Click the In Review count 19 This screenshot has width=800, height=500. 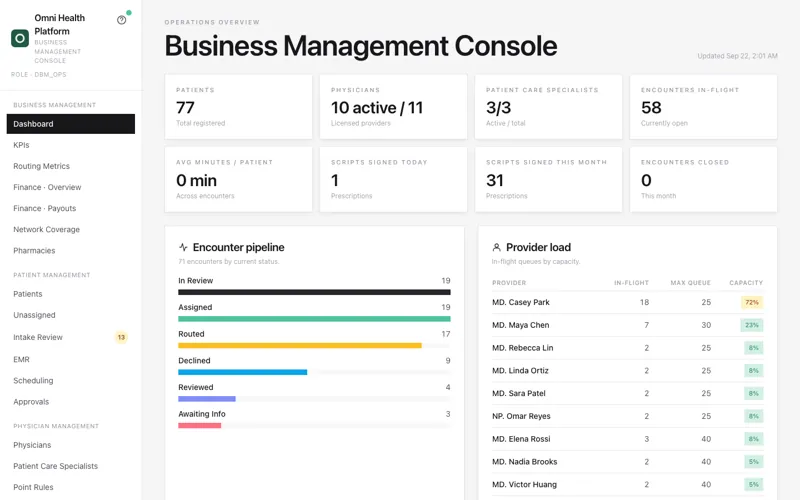click(x=446, y=281)
